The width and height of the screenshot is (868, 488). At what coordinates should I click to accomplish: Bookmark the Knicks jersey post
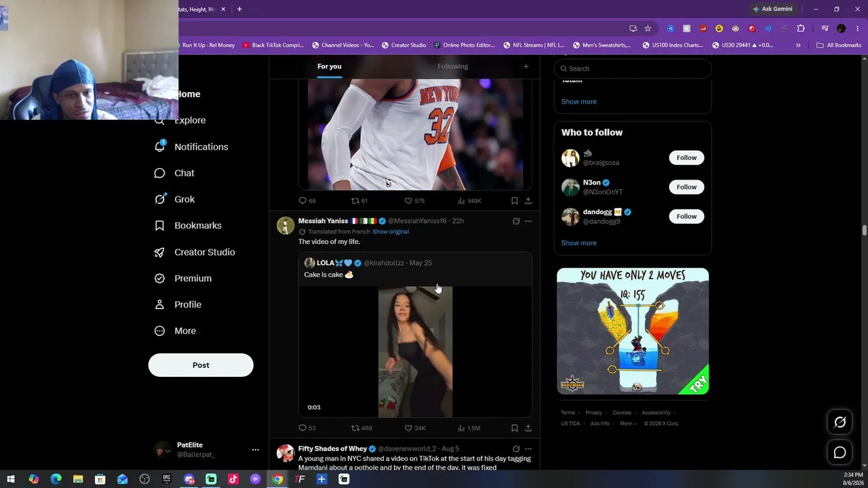(x=515, y=201)
